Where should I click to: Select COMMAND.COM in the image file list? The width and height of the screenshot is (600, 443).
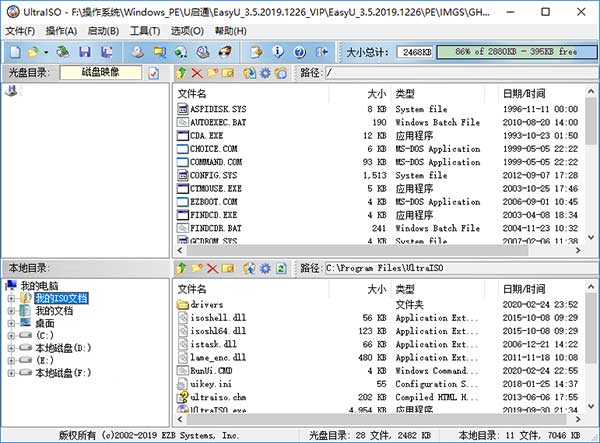tap(216, 162)
